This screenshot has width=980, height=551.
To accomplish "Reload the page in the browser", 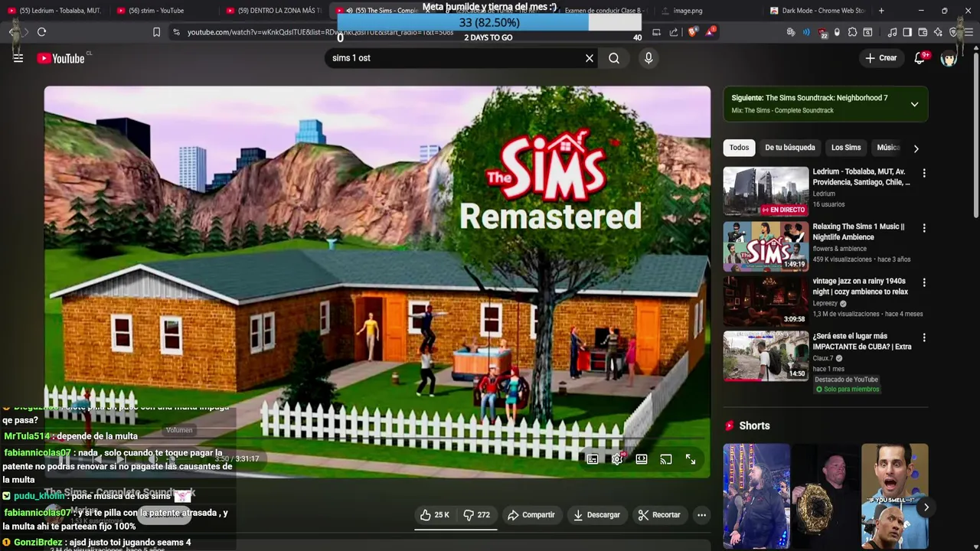I will click(41, 32).
